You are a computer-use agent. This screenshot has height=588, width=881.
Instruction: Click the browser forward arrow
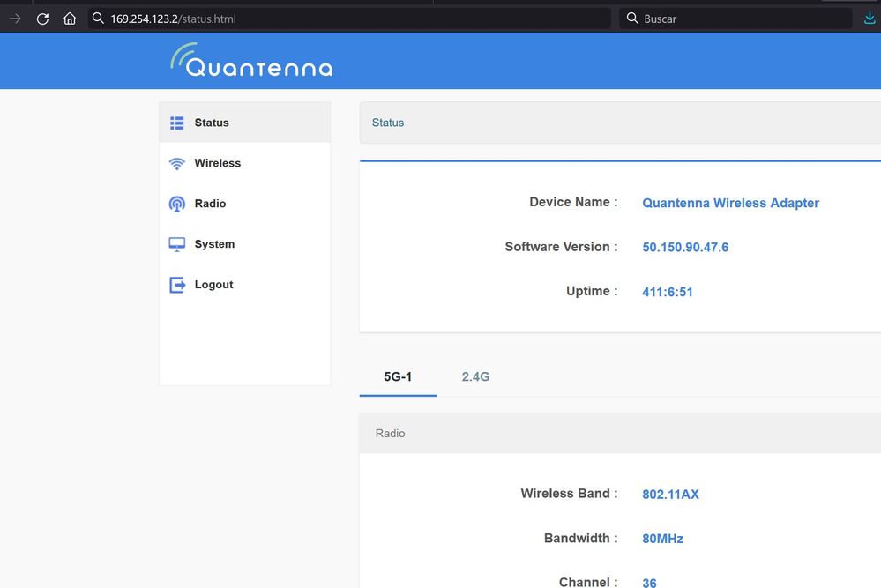(x=15, y=19)
